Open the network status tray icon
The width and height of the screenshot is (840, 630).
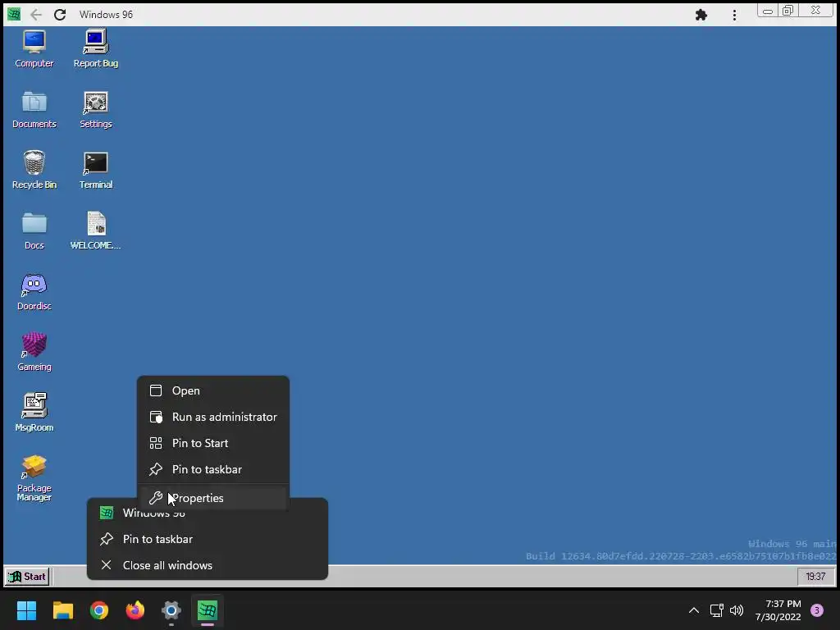click(716, 610)
